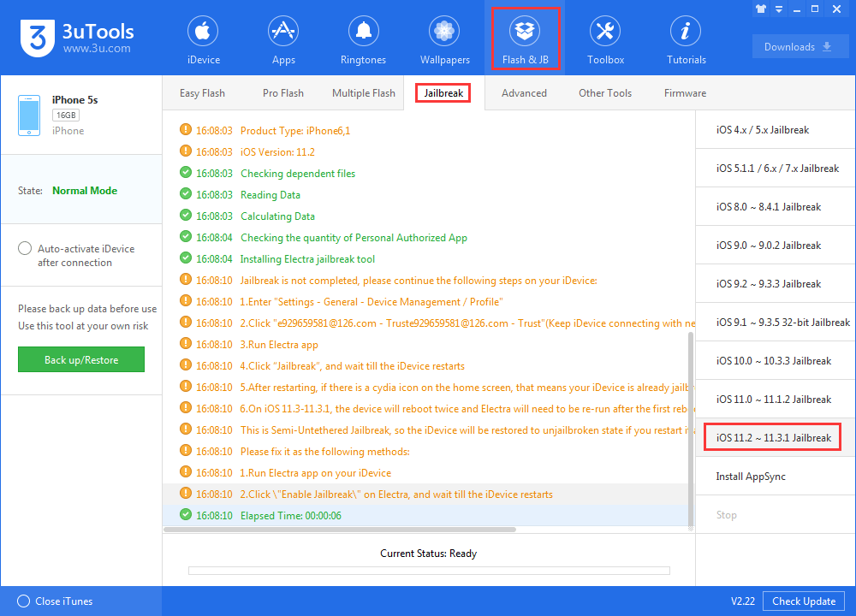Switch to the Firmware tab
856x616 pixels.
pos(685,93)
